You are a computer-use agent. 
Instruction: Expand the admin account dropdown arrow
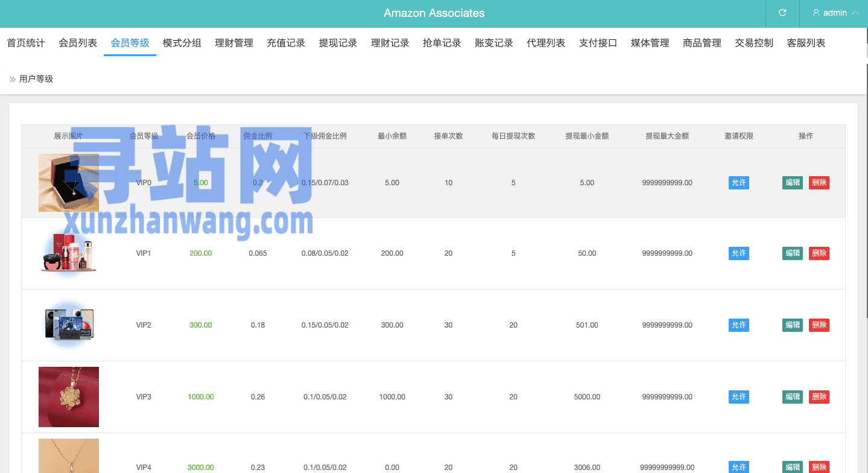pos(855,13)
